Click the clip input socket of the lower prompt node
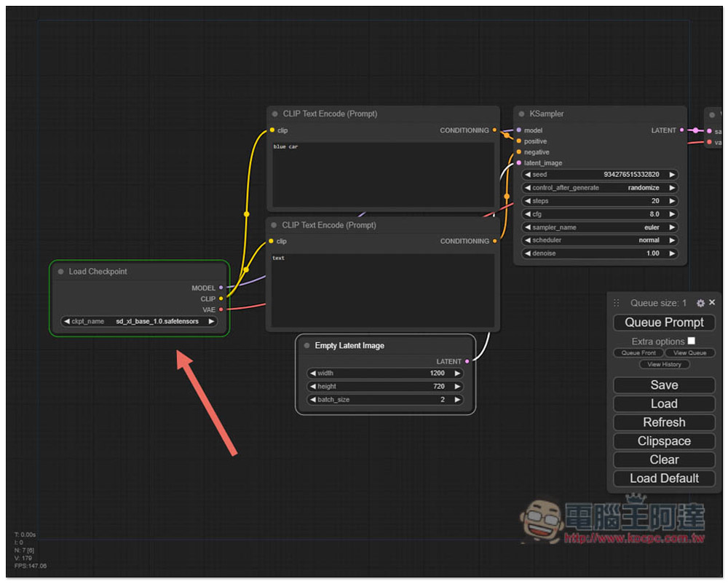The width and height of the screenshot is (728, 584). pos(271,242)
